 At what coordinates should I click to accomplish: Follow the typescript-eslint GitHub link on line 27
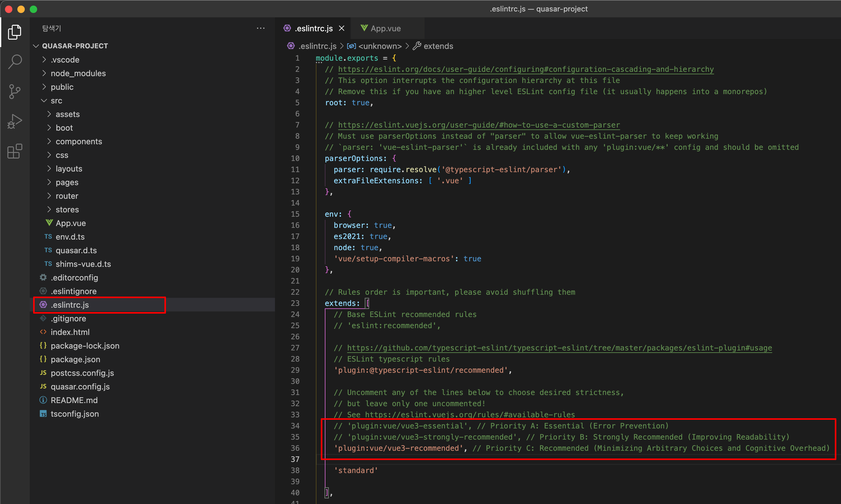point(559,348)
